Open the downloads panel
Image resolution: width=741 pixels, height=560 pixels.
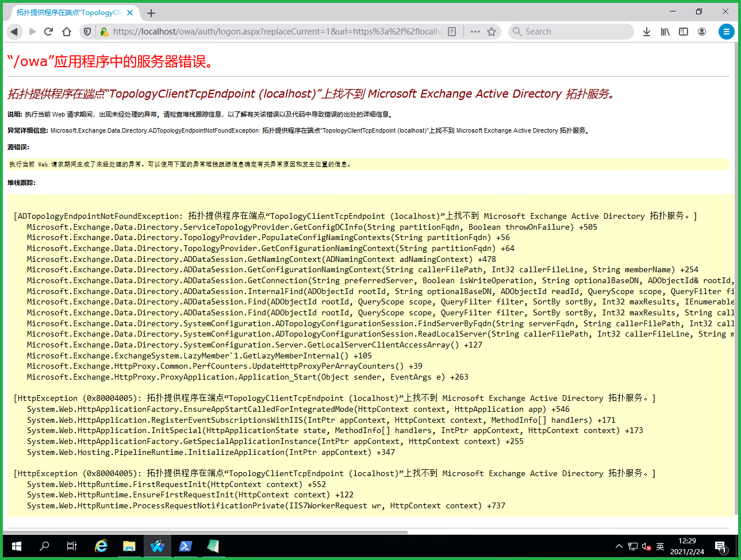click(647, 32)
